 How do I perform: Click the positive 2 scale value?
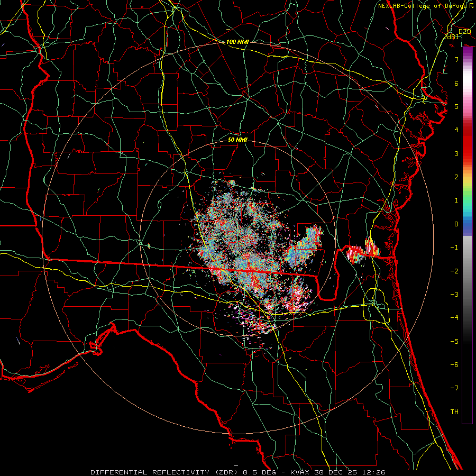tap(456, 177)
